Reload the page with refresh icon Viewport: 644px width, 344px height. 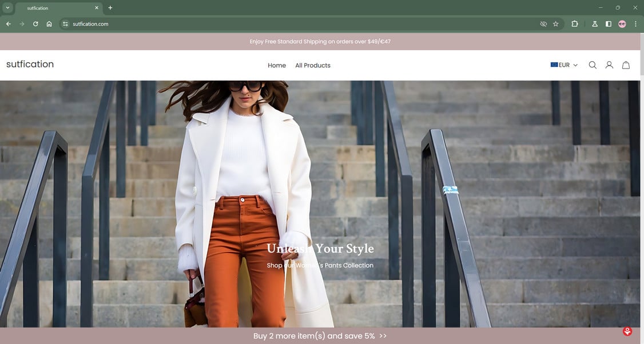click(x=35, y=24)
